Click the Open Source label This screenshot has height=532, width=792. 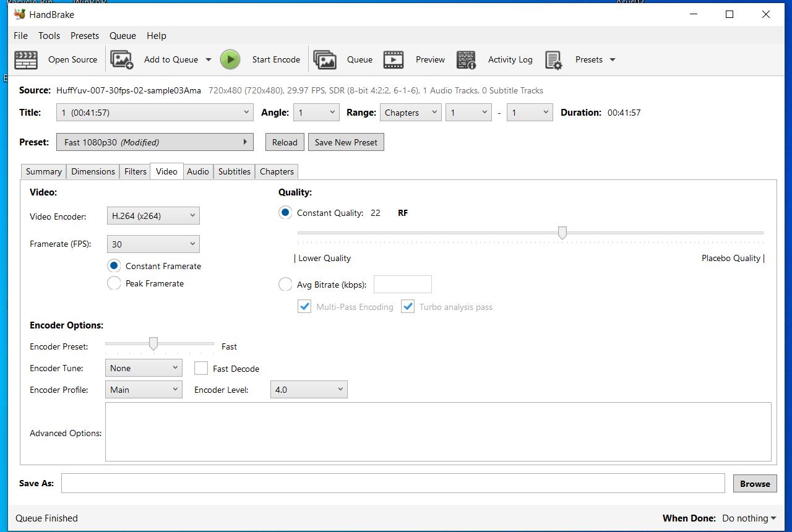coord(72,60)
